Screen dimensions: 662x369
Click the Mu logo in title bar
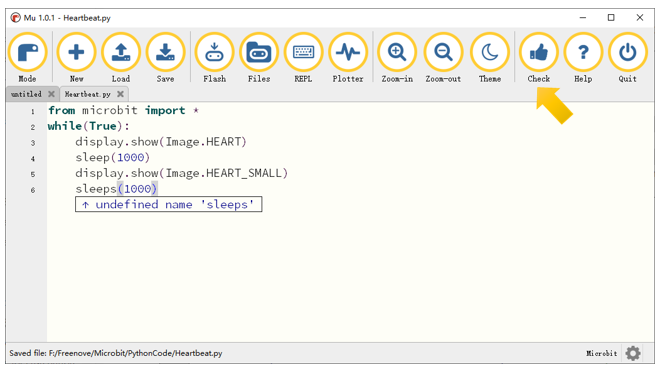click(16, 18)
